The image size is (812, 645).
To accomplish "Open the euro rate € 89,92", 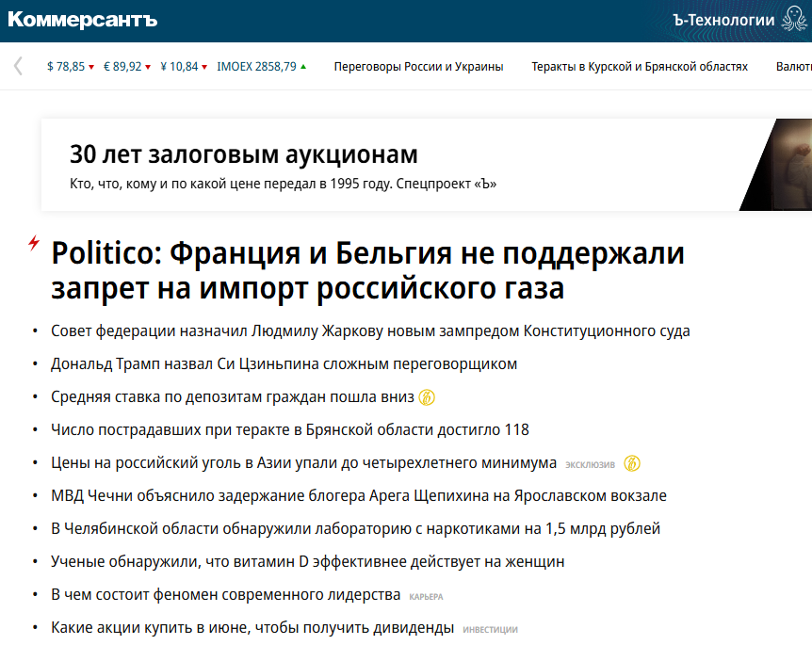I will 126,67.
